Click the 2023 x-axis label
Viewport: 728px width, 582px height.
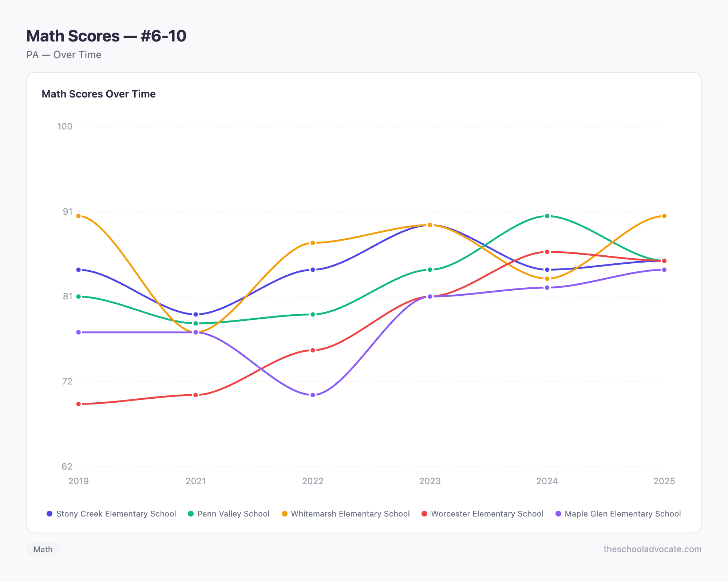[x=430, y=481]
